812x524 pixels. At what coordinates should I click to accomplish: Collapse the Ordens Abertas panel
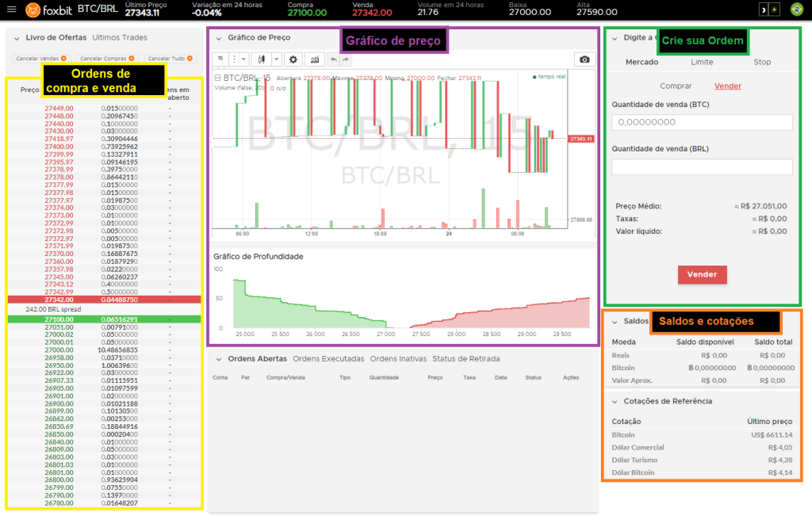click(x=219, y=359)
